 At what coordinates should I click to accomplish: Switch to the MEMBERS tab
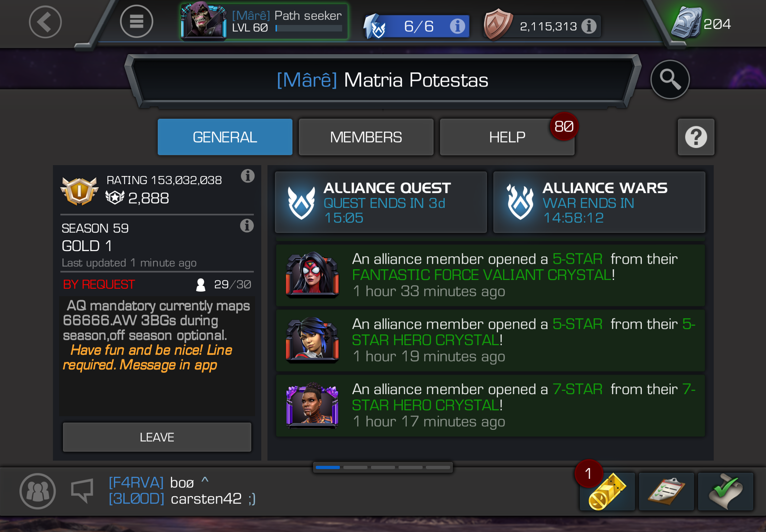[366, 137]
